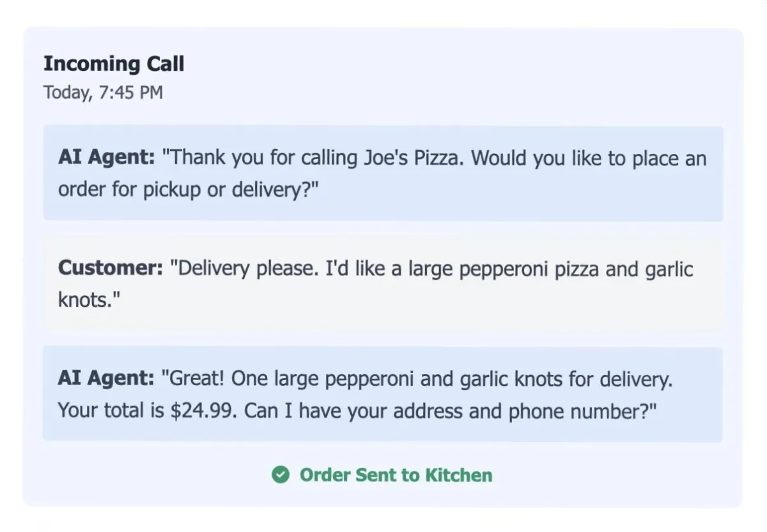The height and width of the screenshot is (532, 767).
Task: Click "AI Agent:" label in the confirmation message
Action: click(106, 379)
